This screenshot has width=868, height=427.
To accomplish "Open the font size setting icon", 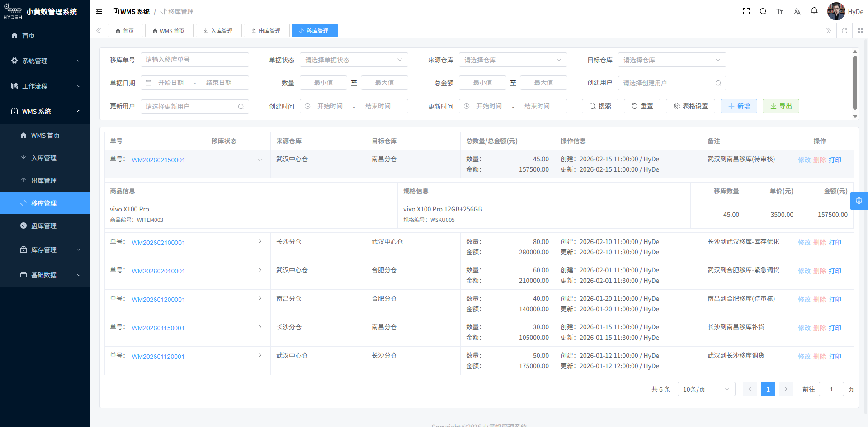I will click(x=780, y=11).
